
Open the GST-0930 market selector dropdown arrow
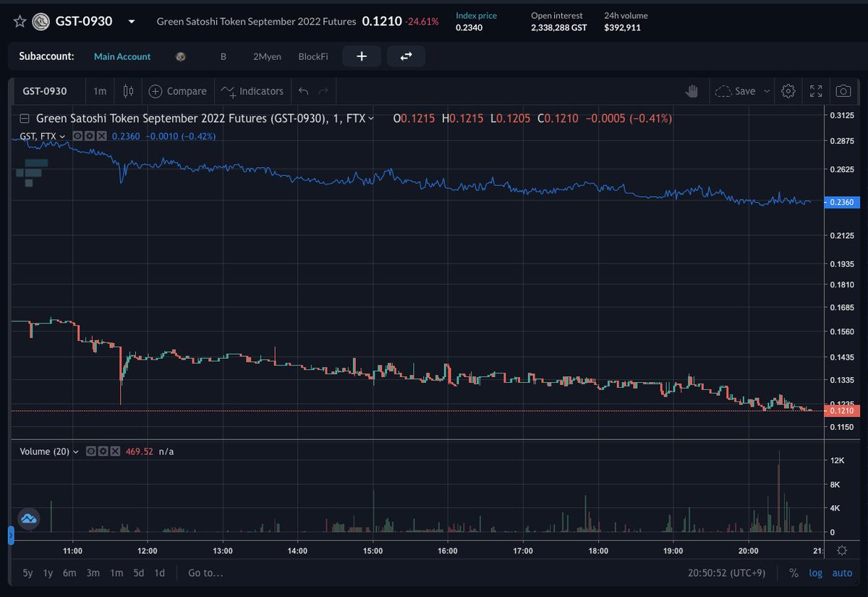pyautogui.click(x=131, y=22)
